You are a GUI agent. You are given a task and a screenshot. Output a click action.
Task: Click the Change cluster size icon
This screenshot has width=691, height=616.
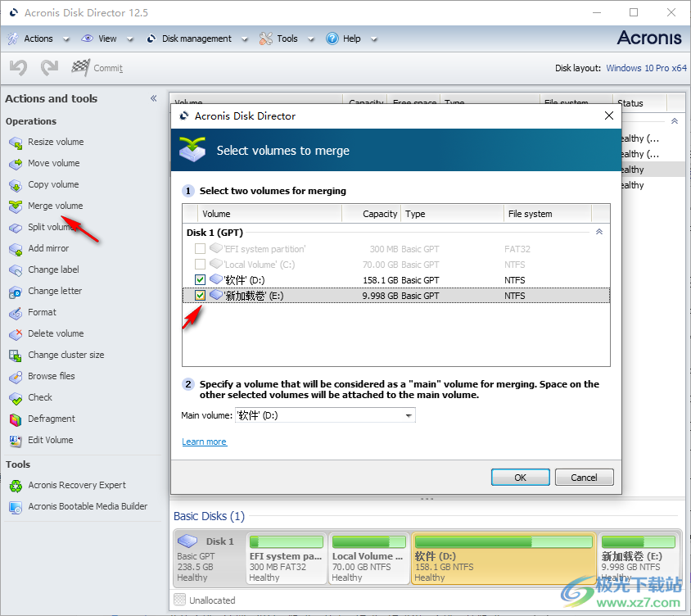16,355
